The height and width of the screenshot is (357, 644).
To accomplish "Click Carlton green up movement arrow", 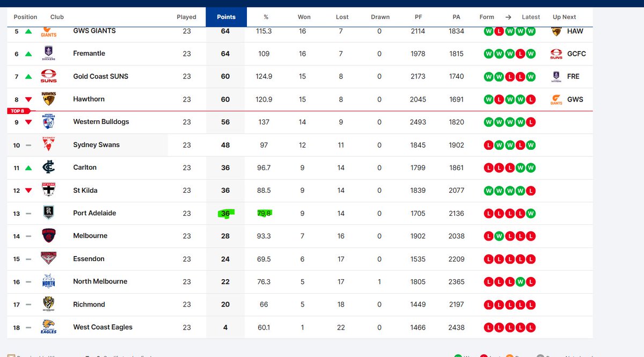I will click(28, 168).
